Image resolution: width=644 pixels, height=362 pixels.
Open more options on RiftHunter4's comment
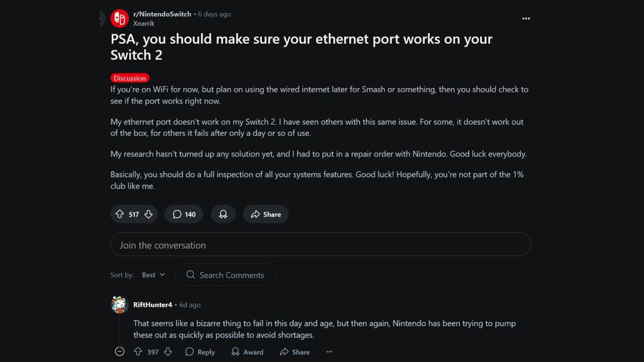tap(329, 352)
